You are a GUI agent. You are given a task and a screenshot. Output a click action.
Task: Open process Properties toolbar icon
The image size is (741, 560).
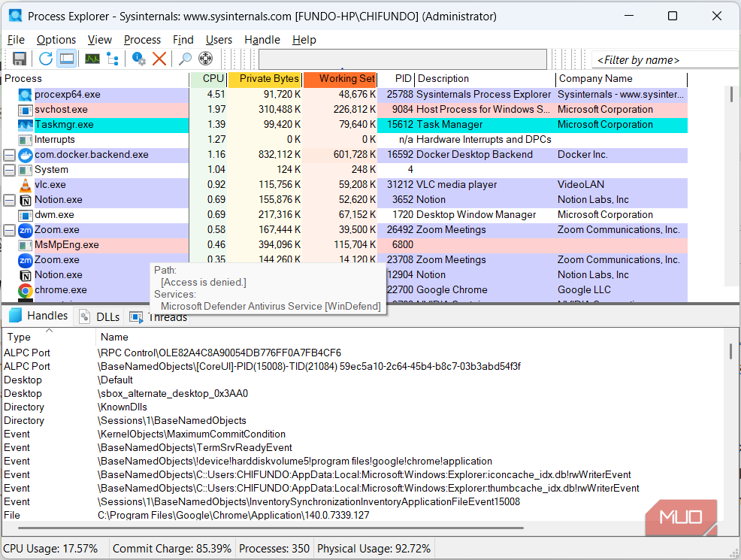pyautogui.click(x=139, y=59)
